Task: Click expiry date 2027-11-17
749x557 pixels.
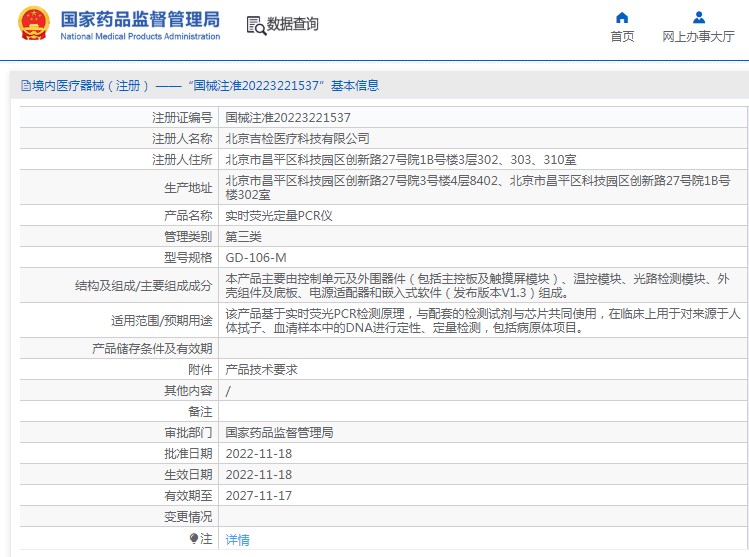Action: point(258,496)
